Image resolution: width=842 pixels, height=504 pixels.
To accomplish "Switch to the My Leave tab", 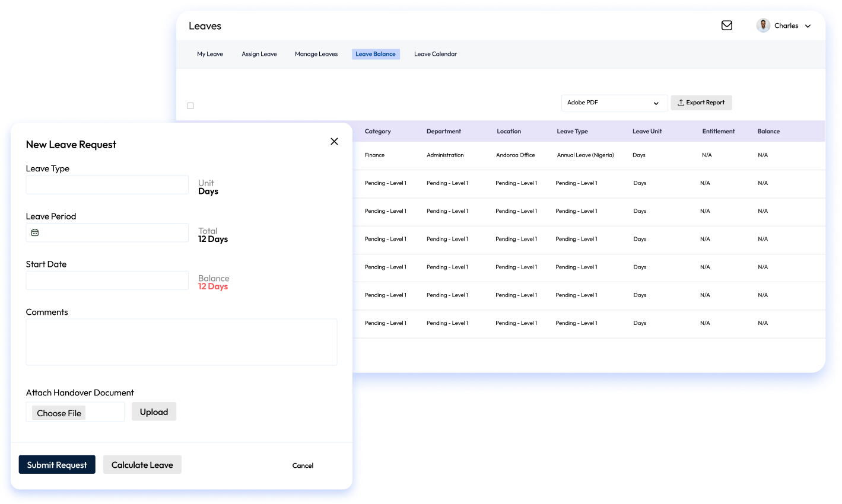I will click(x=210, y=54).
